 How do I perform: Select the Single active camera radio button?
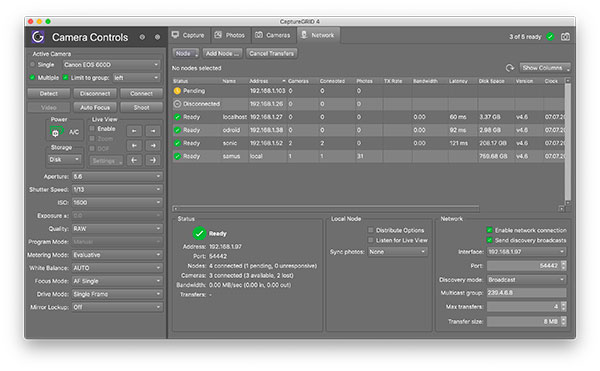click(33, 65)
